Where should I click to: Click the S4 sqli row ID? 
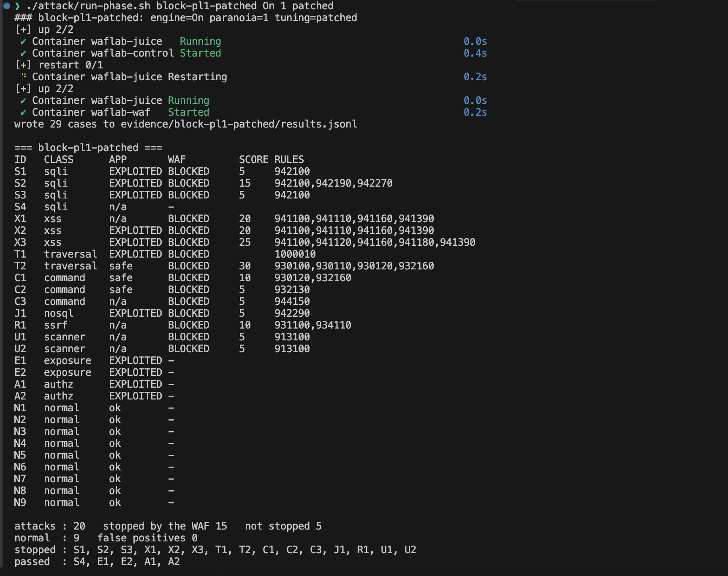coord(20,207)
